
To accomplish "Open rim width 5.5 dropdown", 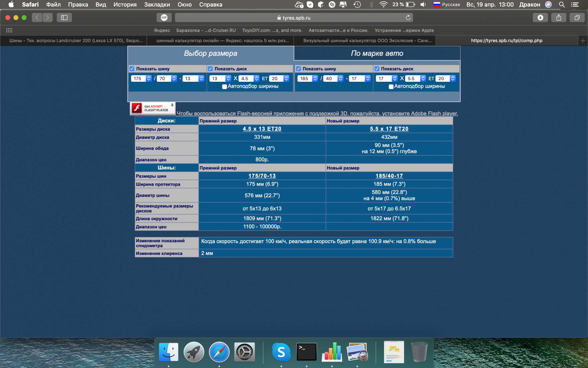I will point(415,78).
